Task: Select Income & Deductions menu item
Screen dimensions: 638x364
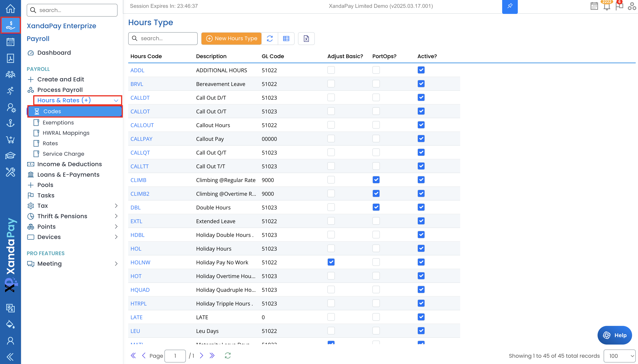Action: [x=70, y=164]
